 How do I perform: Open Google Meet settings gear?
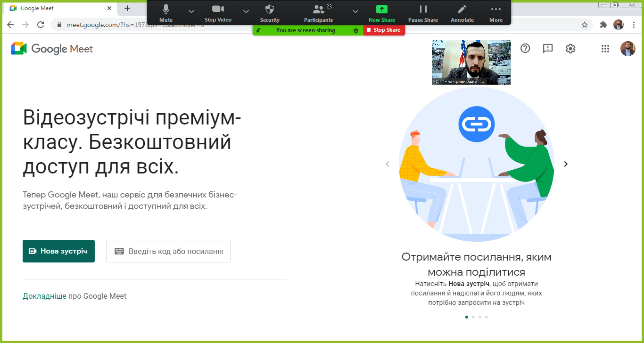pyautogui.click(x=570, y=48)
